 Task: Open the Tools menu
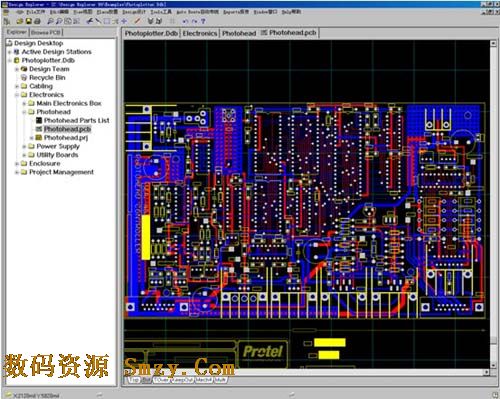coord(161,12)
